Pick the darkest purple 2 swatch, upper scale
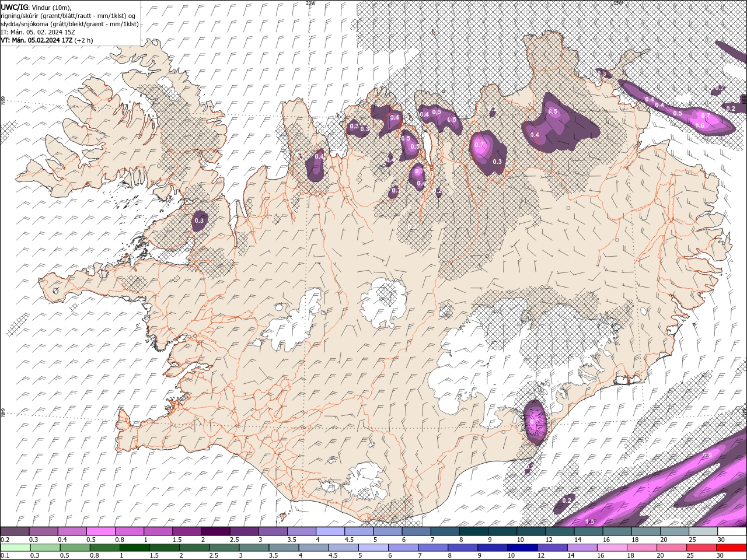The image size is (747, 560). tap(215, 531)
